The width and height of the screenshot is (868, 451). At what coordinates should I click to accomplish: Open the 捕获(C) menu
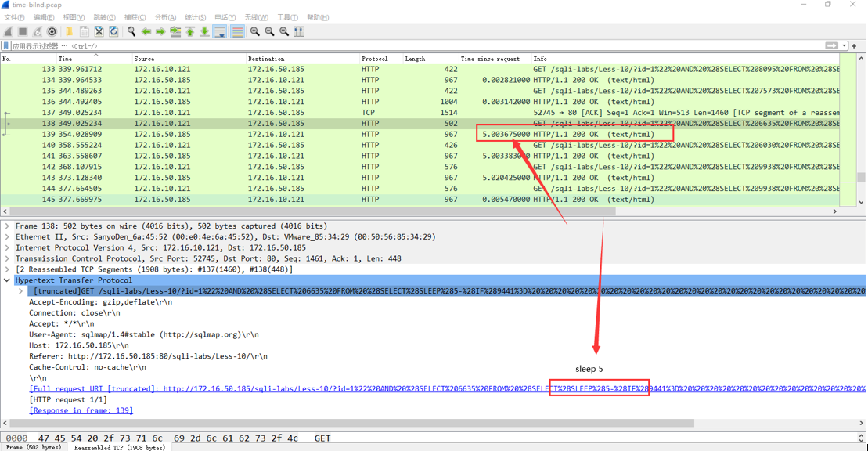point(135,17)
